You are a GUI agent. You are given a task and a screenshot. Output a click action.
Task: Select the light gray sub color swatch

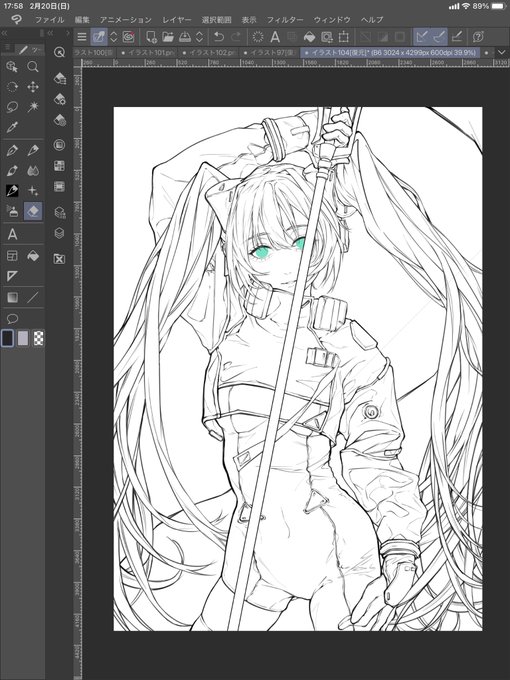(x=23, y=338)
